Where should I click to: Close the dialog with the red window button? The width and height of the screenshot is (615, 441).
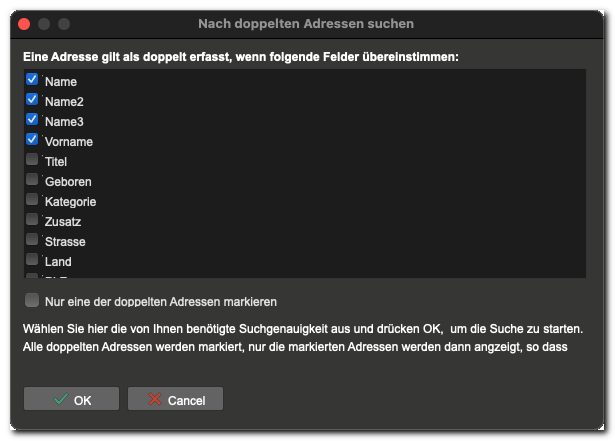pos(24,24)
